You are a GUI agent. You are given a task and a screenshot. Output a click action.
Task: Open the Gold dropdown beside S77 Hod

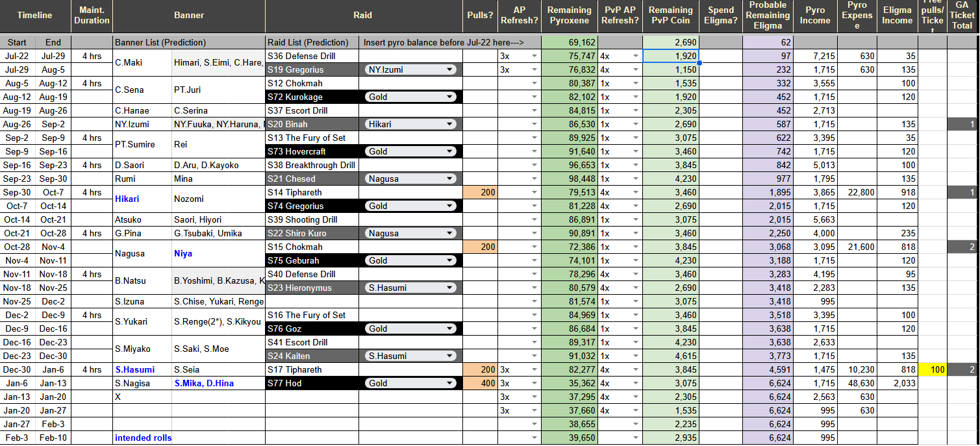[x=410, y=383]
